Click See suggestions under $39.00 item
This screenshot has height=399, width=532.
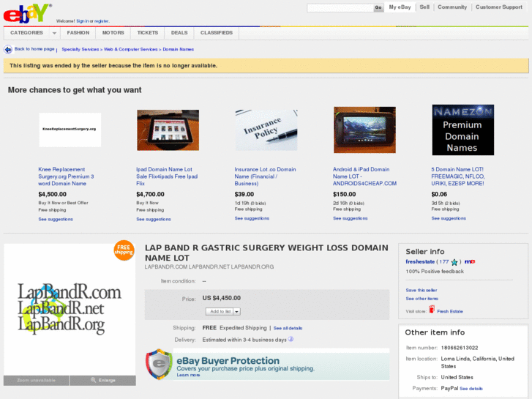pyautogui.click(x=252, y=218)
